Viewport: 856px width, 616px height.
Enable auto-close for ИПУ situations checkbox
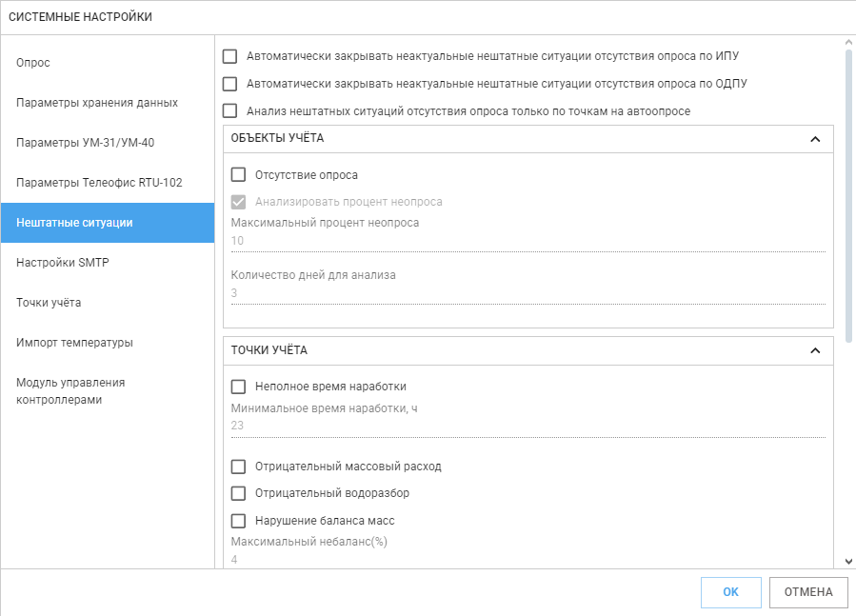click(229, 56)
